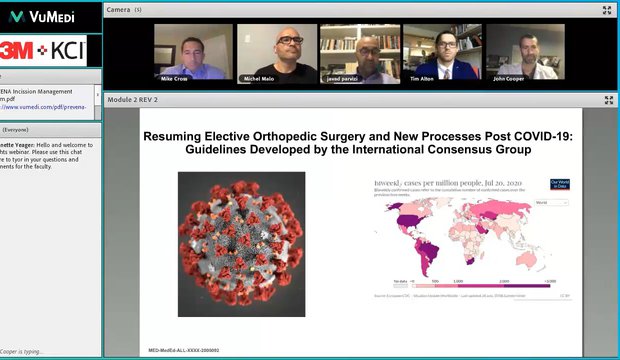Click the welcome chat message from Yeager
The width and height of the screenshot is (620, 360).
[47, 155]
